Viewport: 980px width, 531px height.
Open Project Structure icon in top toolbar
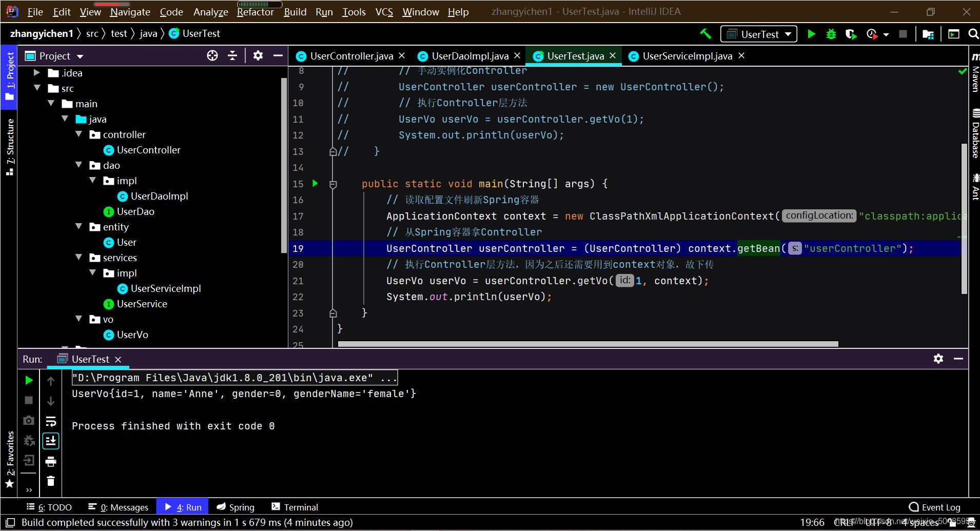pos(928,34)
